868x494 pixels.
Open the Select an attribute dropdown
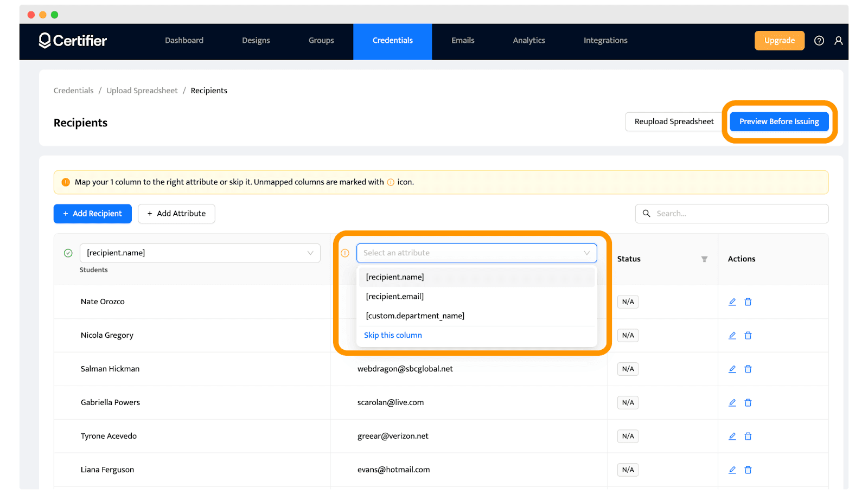click(x=476, y=253)
